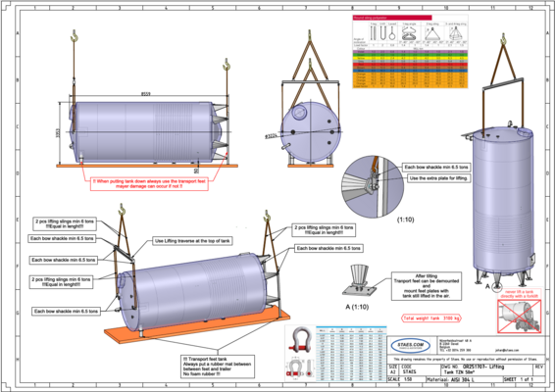Click the Laced sling circle icon
The image size is (555, 392).
pyautogui.click(x=392, y=33)
